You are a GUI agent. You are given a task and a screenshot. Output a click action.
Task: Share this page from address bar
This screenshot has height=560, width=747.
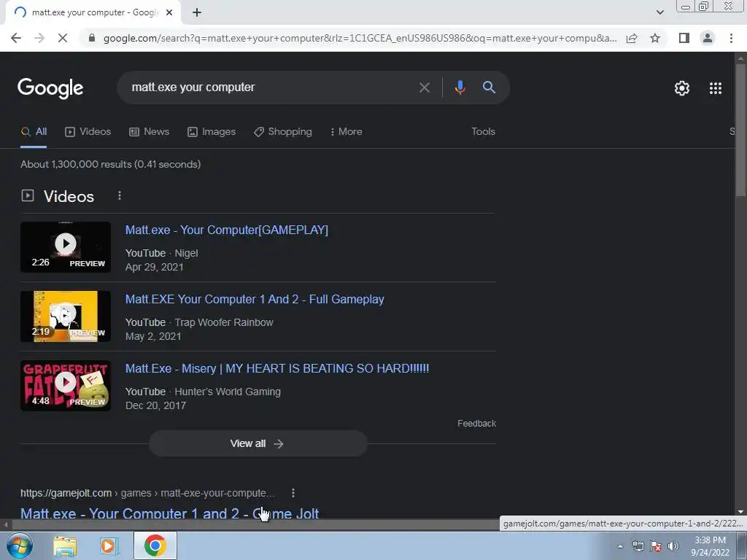click(x=632, y=38)
